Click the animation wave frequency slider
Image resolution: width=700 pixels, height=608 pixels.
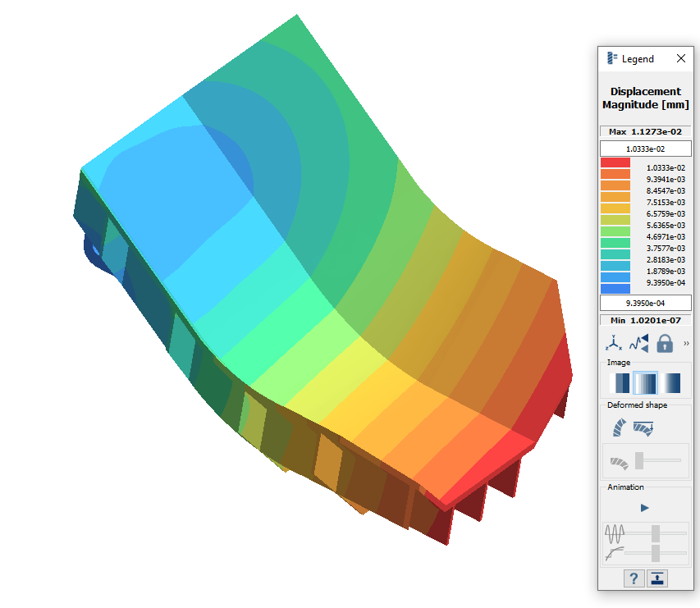pos(656,533)
